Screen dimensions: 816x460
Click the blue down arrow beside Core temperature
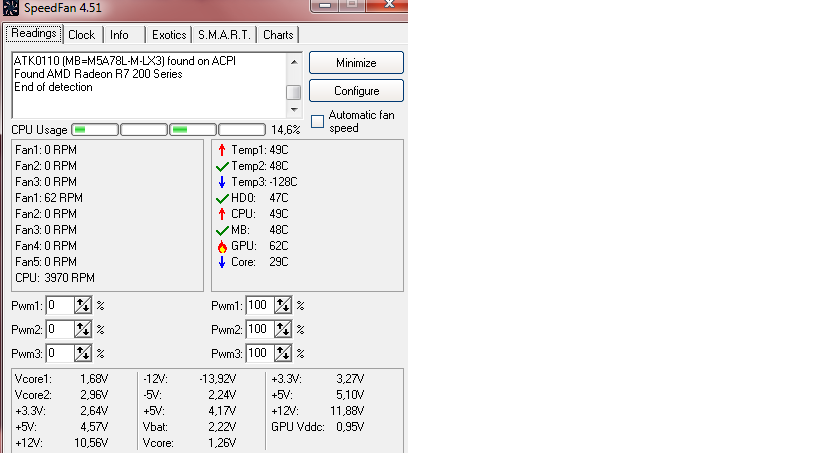(222, 262)
